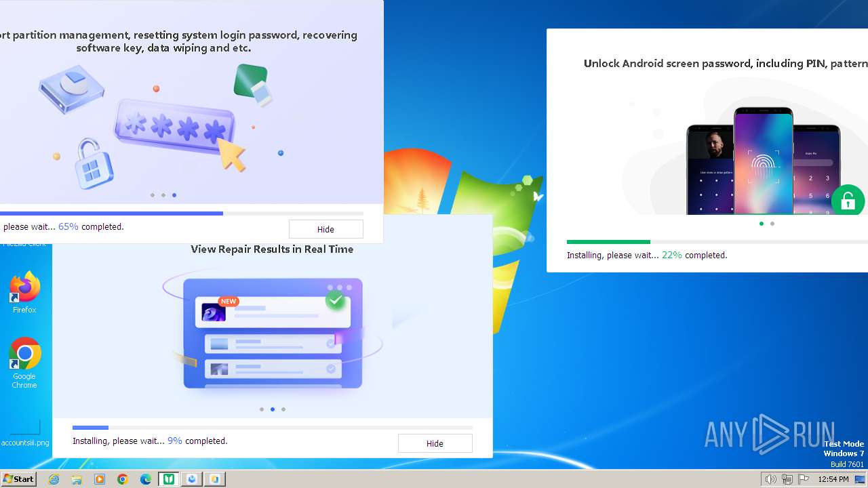Open Microsoft Edge from taskbar
868x488 pixels.
pyautogui.click(x=146, y=479)
